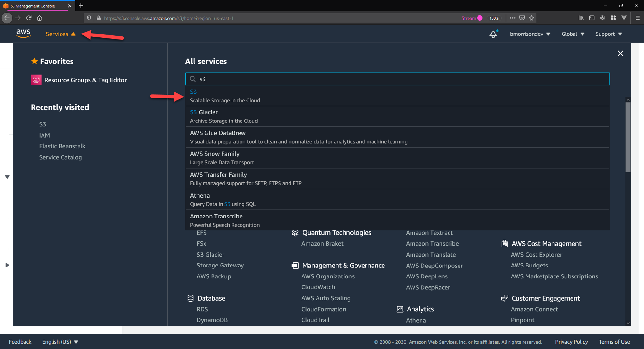
Task: Reload the page in browser
Action: [29, 18]
